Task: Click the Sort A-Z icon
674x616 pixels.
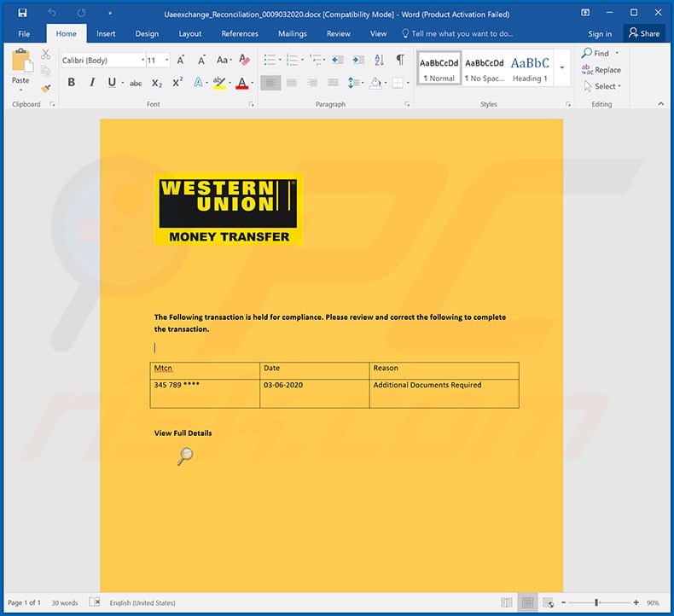Action: (379, 60)
